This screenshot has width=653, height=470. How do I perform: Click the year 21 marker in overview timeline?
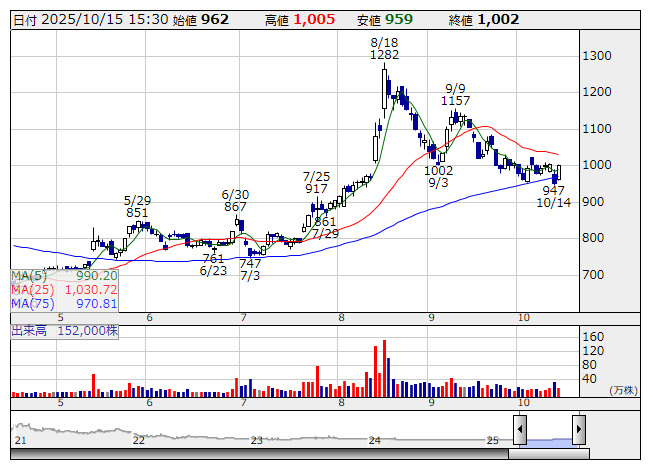[x=20, y=440]
